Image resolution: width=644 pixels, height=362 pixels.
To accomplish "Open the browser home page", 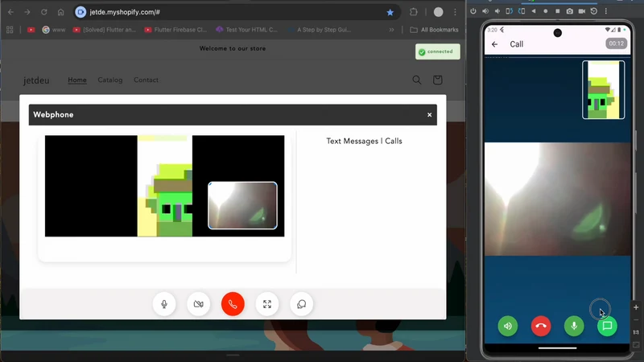I will click(x=61, y=12).
